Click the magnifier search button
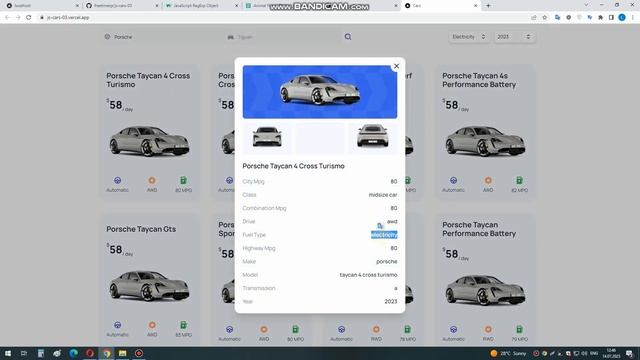Image resolution: width=640 pixels, height=360 pixels. pyautogui.click(x=348, y=37)
